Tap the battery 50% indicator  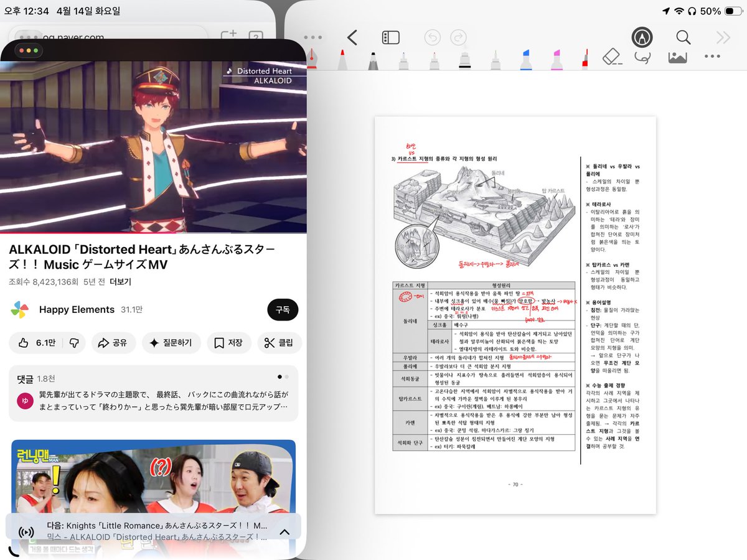point(720,11)
